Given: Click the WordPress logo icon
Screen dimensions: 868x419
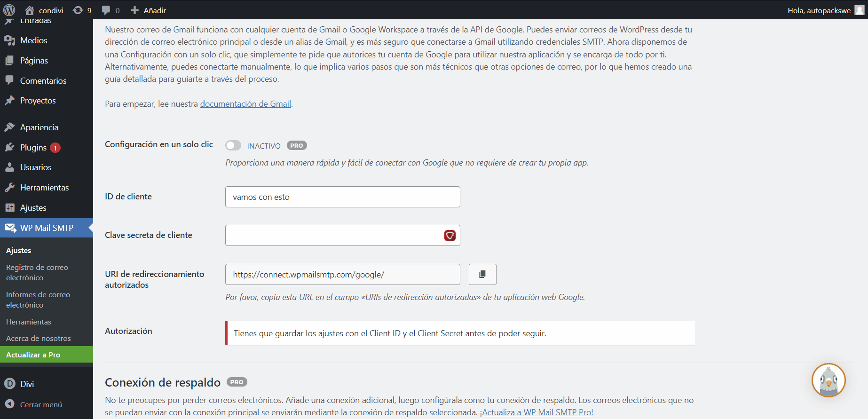Looking at the screenshot, I should [x=9, y=10].
